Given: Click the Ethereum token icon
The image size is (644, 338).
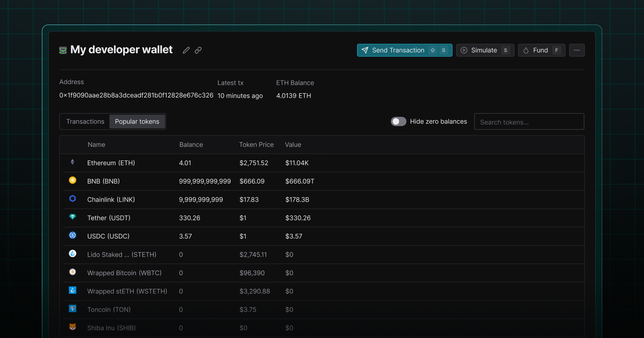Looking at the screenshot, I should (x=72, y=162).
